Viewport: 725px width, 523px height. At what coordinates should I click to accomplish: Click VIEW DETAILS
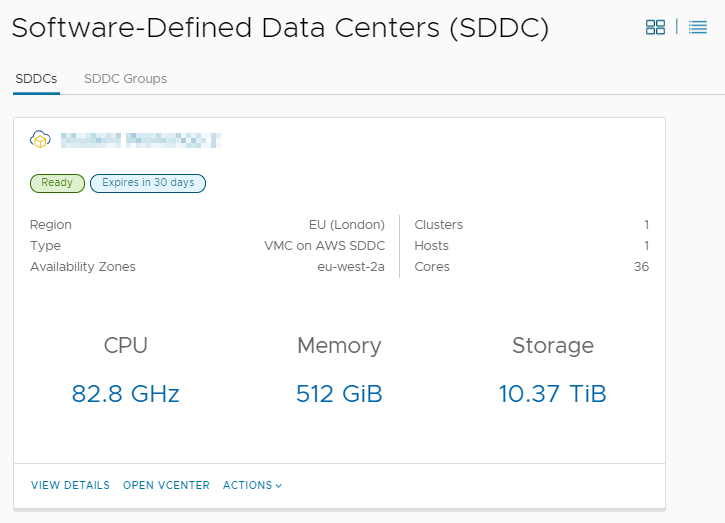point(70,485)
